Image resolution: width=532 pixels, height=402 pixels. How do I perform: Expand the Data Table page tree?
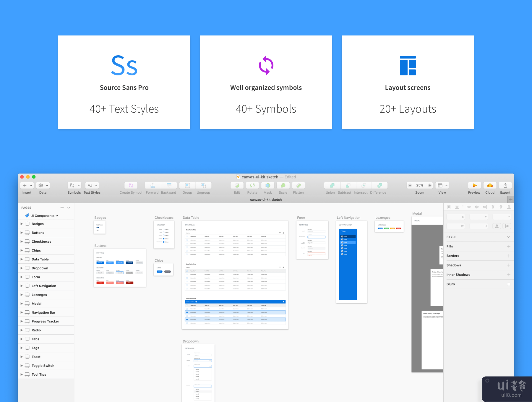22,259
